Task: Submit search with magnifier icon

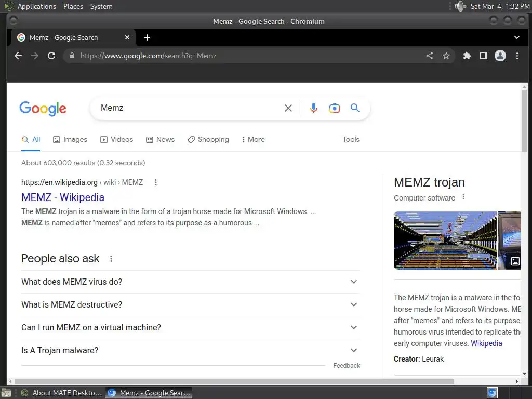Action: pos(355,108)
